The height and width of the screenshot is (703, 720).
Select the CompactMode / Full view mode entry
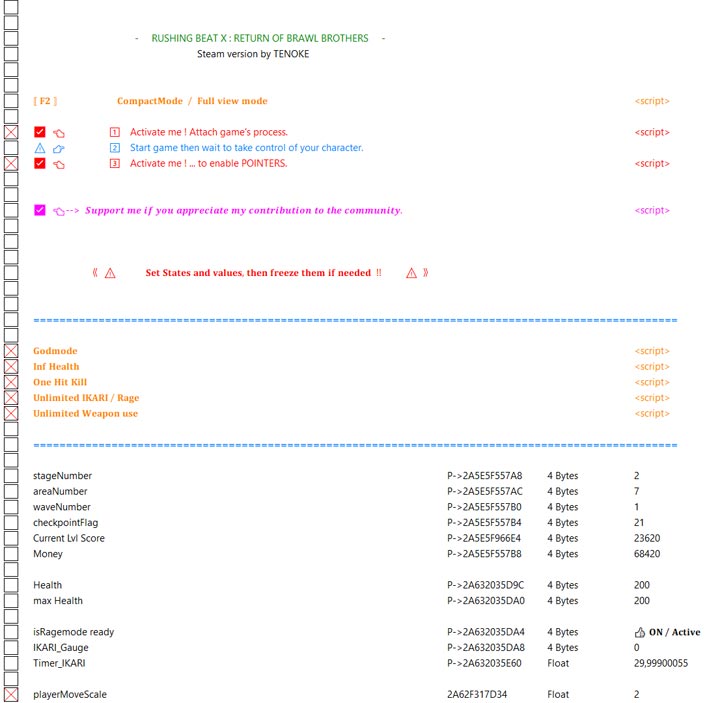click(x=192, y=101)
